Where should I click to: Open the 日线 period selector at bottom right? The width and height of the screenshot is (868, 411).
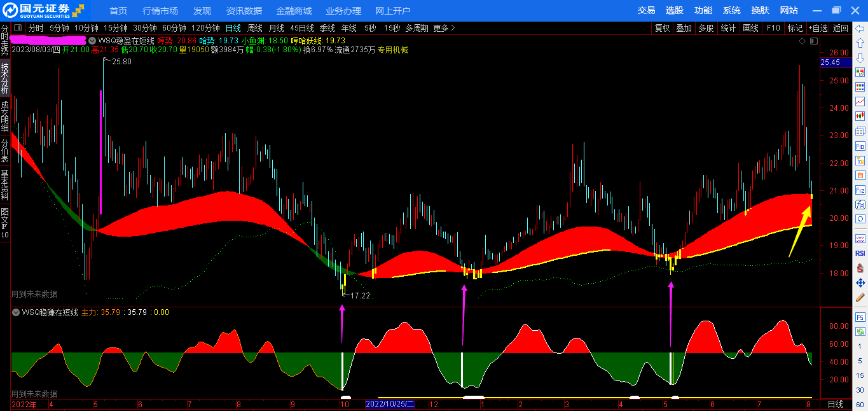[x=835, y=405]
